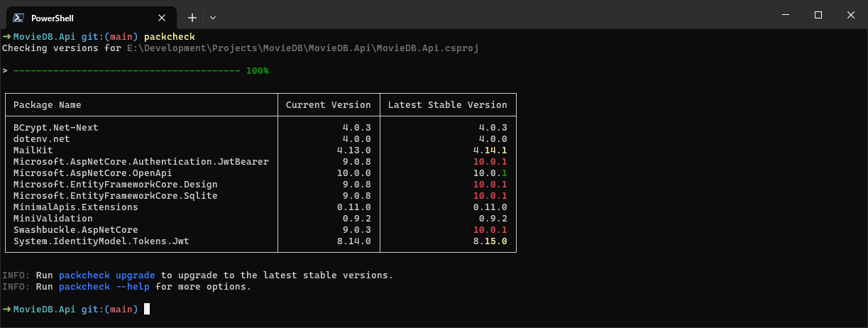This screenshot has width=868, height=328.
Task: Click Swashbuckle.AspNetCore package name
Action: pos(76,230)
